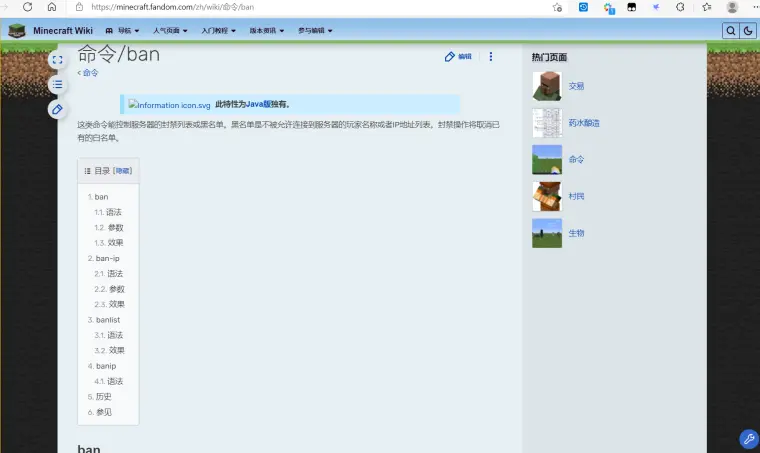Image resolution: width=760 pixels, height=453 pixels.
Task: Jump to contents entry 3.2 效果
Action: click(x=110, y=350)
